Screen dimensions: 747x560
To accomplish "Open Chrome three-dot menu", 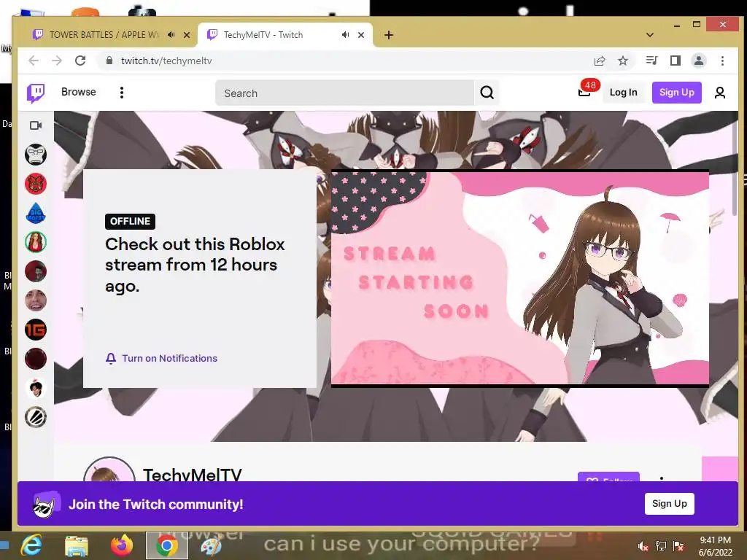I will 723,61.
